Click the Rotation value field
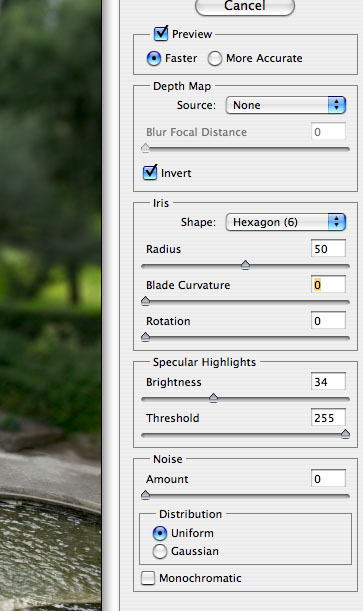The image size is (363, 611). 328,321
